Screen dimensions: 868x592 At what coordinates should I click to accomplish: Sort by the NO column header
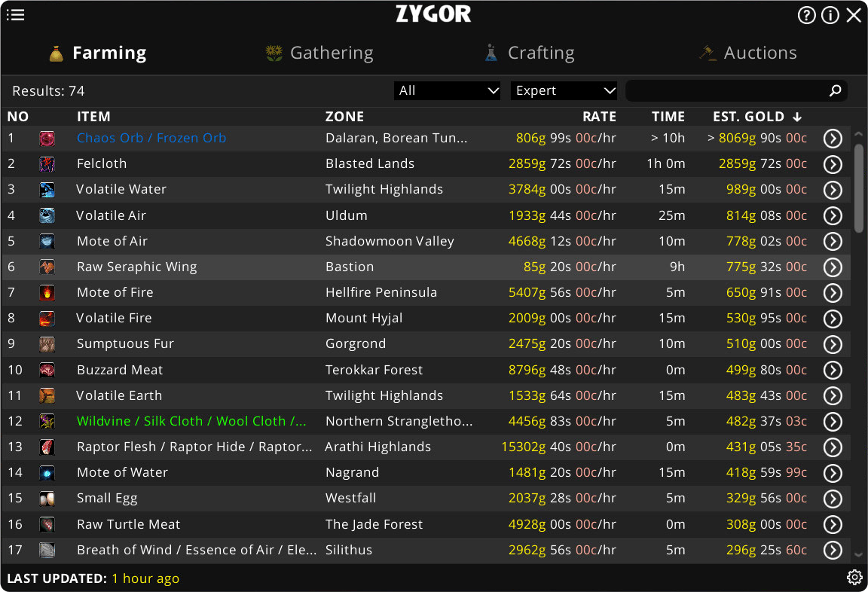18,116
